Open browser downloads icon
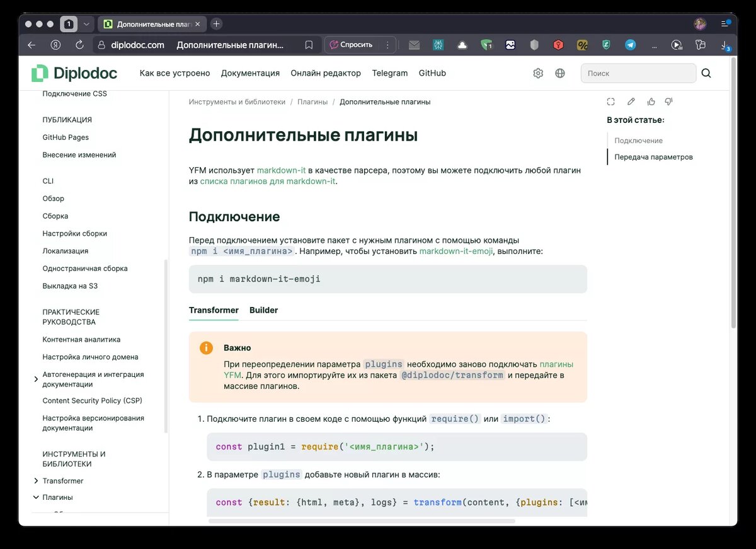The width and height of the screenshot is (756, 549). (724, 45)
